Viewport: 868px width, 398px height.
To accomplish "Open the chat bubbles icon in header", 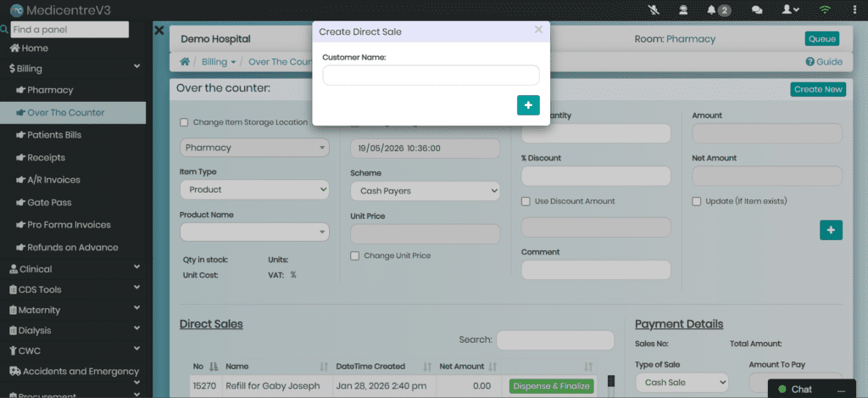I will (x=757, y=9).
